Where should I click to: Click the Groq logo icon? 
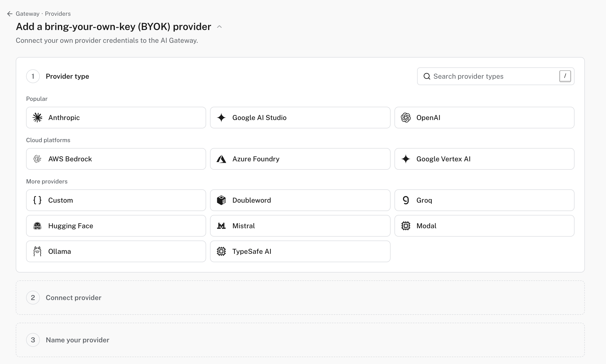[x=406, y=200]
